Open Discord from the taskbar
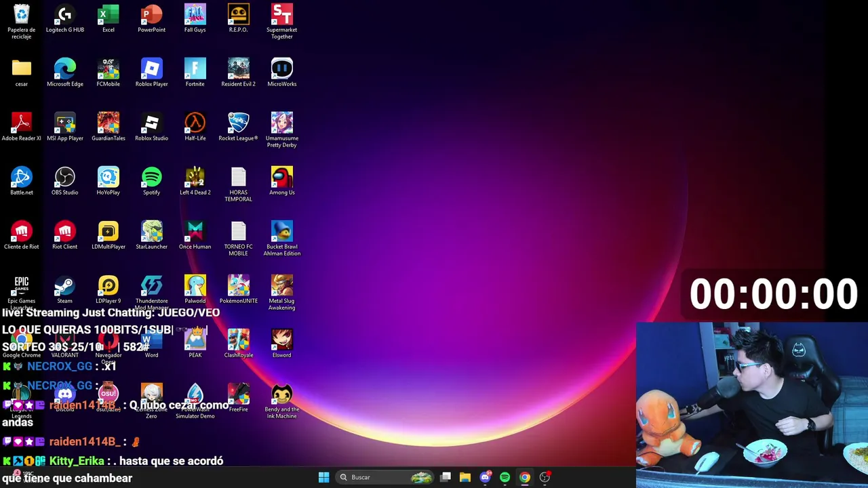The height and width of the screenshot is (488, 868). coord(485,477)
